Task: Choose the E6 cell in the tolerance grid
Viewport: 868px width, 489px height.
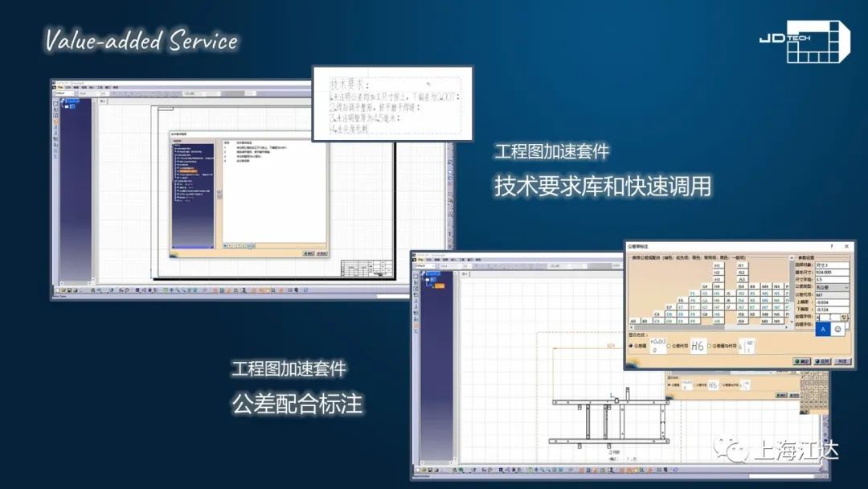Action: [x=681, y=300]
